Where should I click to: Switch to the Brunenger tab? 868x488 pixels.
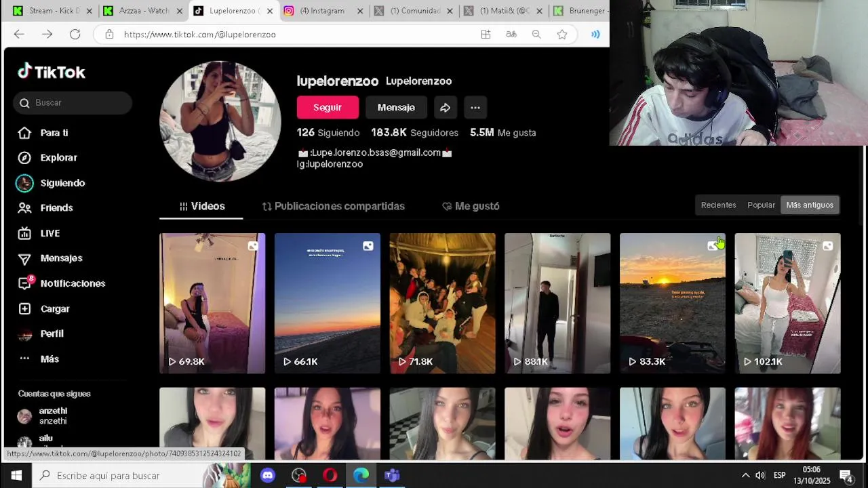pos(580,11)
